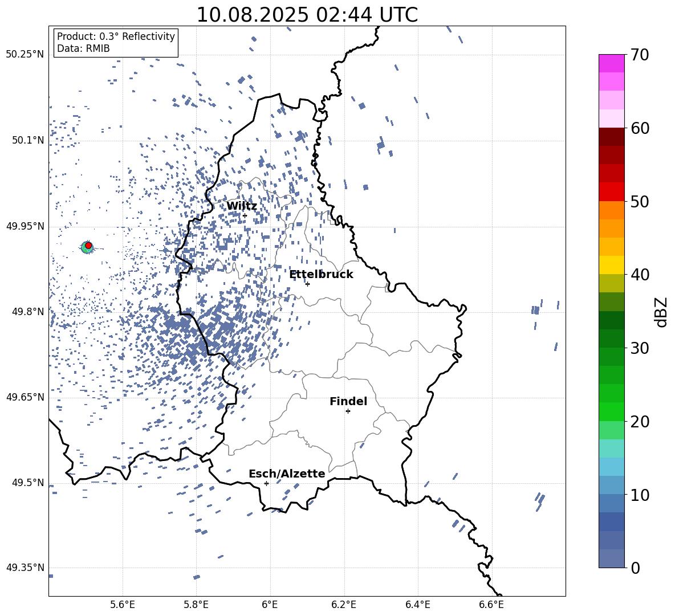Viewport: 675px width, 616px height.
Task: Click the Product: 0.3° Reflectivity text
Action: tap(116, 36)
